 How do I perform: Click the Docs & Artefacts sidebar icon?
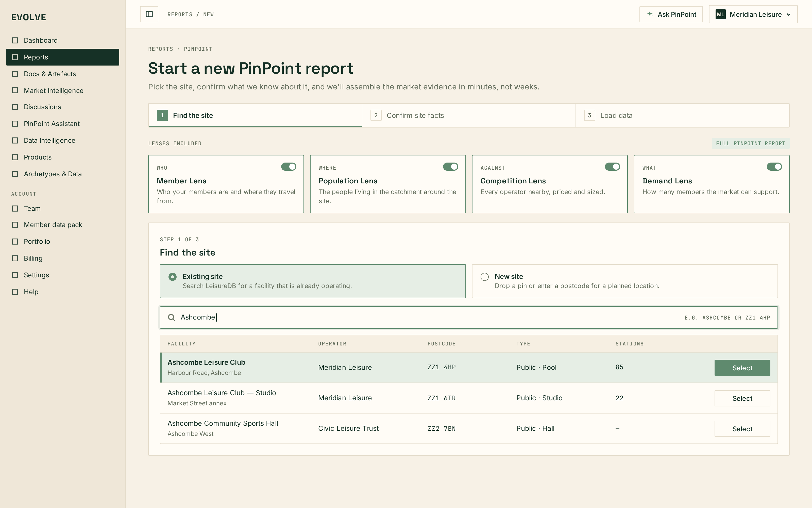15,74
